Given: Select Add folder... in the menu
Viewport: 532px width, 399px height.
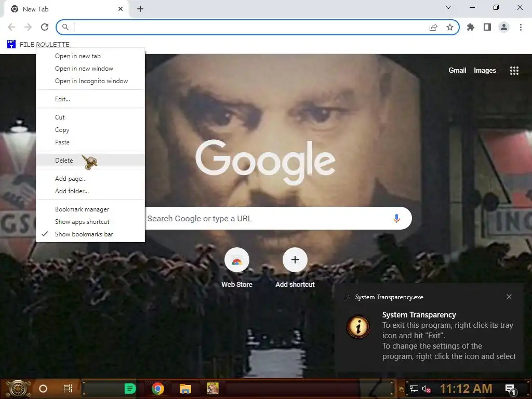Looking at the screenshot, I should 90,191.
